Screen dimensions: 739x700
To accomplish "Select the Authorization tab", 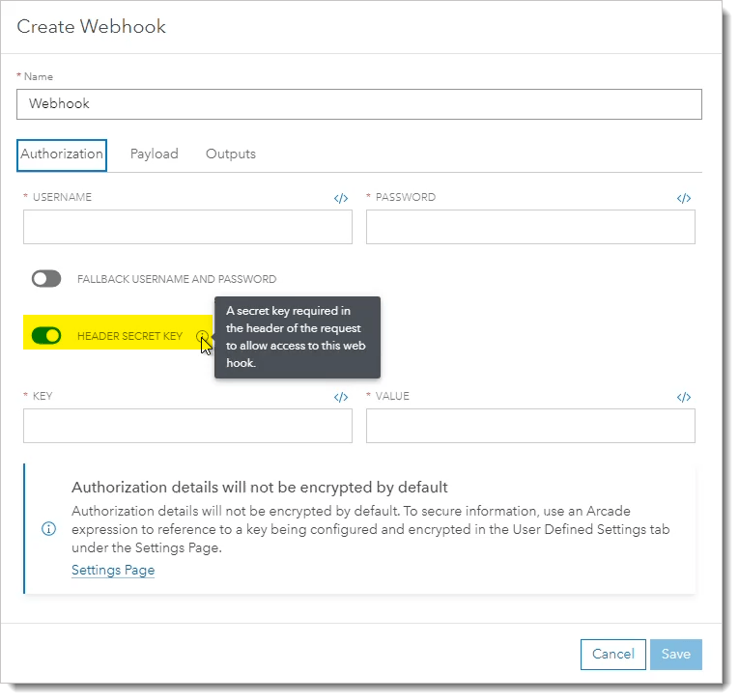I will click(x=62, y=154).
